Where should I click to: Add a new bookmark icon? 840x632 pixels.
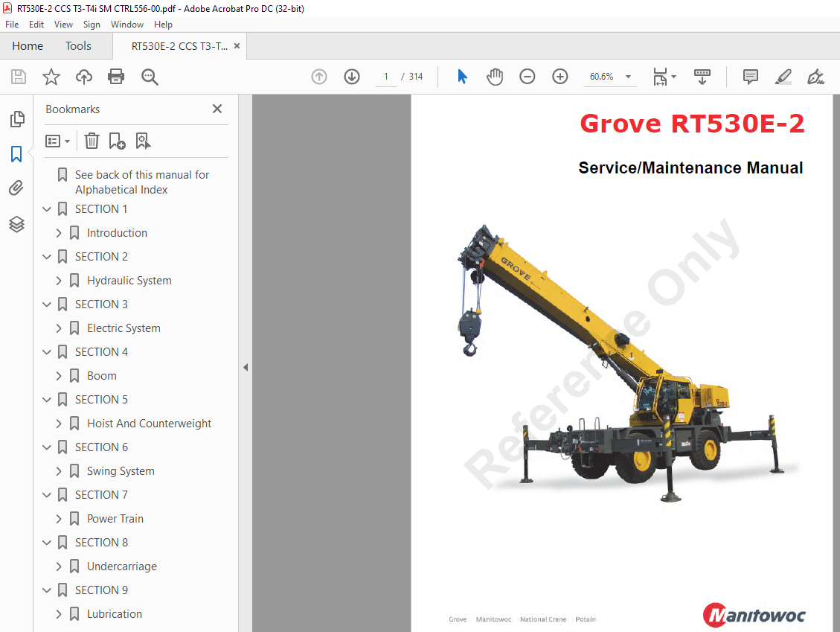click(x=117, y=141)
